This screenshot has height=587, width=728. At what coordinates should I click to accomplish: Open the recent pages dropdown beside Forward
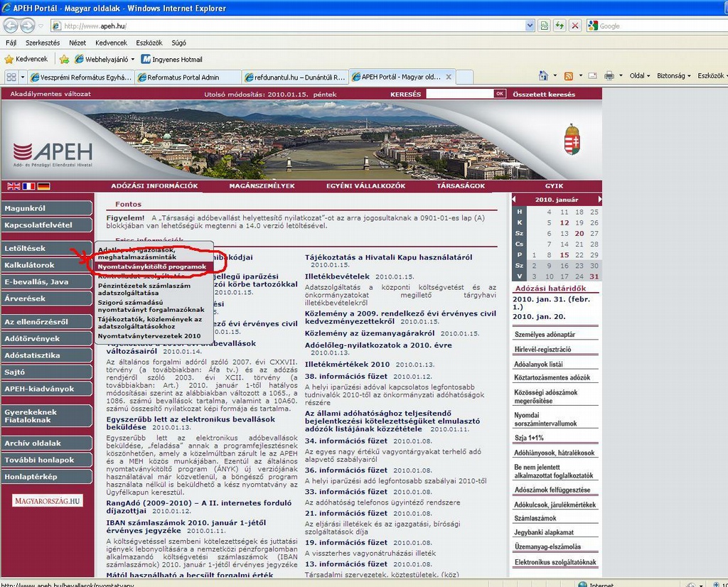[x=41, y=26]
